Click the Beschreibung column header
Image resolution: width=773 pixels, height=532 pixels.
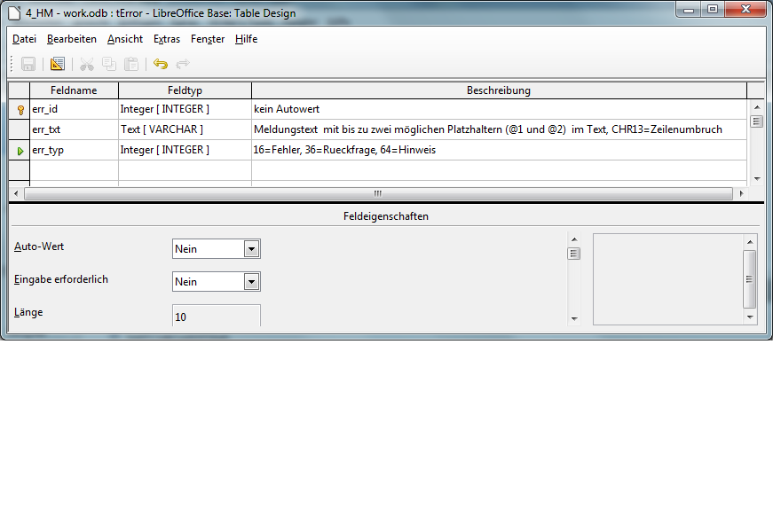[498, 90]
